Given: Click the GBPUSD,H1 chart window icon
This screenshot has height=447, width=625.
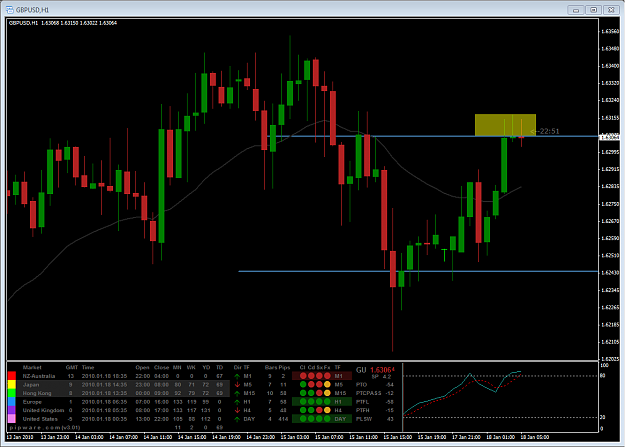Looking at the screenshot, I should (10, 10).
